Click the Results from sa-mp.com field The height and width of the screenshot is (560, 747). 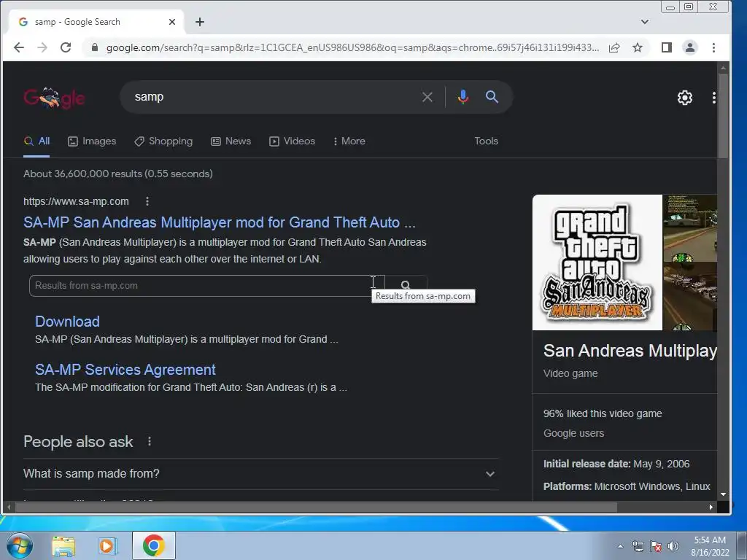[x=206, y=286]
